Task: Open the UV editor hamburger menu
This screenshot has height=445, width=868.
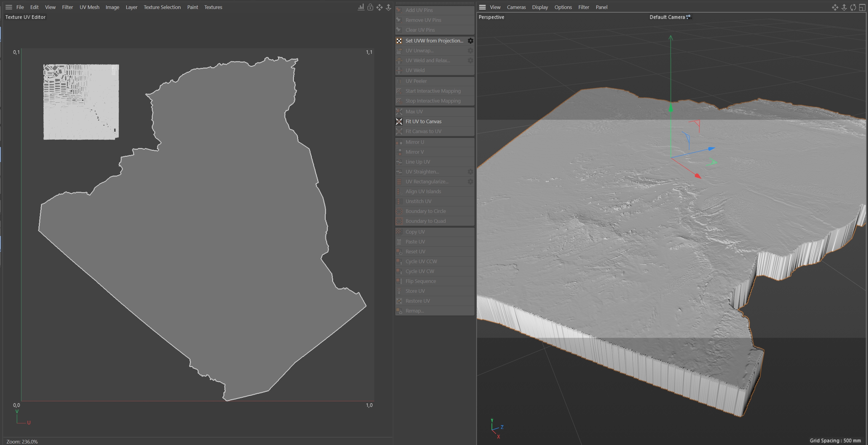Action: coord(9,7)
